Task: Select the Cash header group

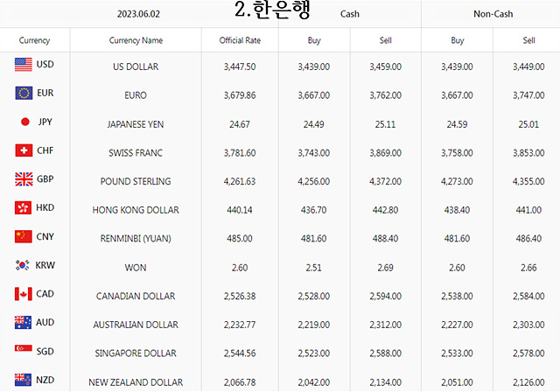Action: click(350, 14)
